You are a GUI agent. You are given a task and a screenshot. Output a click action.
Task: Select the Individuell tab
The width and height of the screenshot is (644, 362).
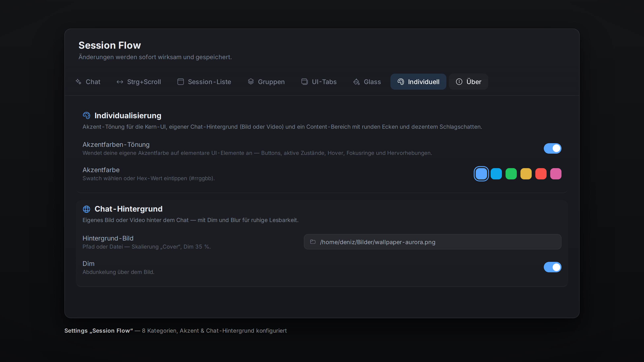click(x=418, y=82)
